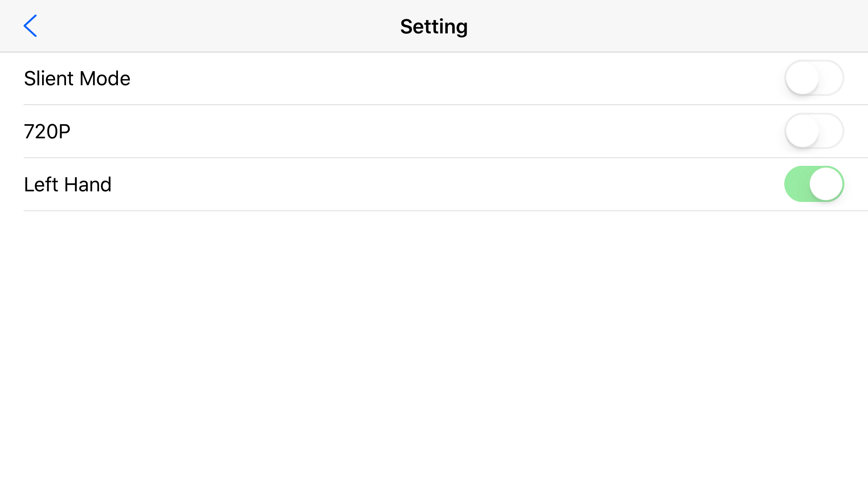Disable the green Left Hand switch

[x=814, y=184]
